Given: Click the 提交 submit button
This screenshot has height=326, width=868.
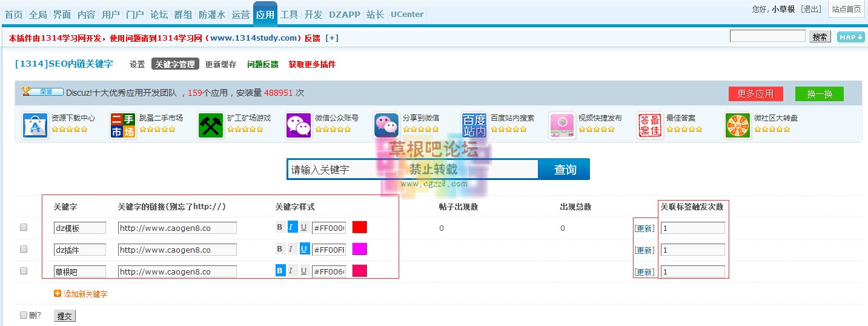Looking at the screenshot, I should (x=65, y=316).
